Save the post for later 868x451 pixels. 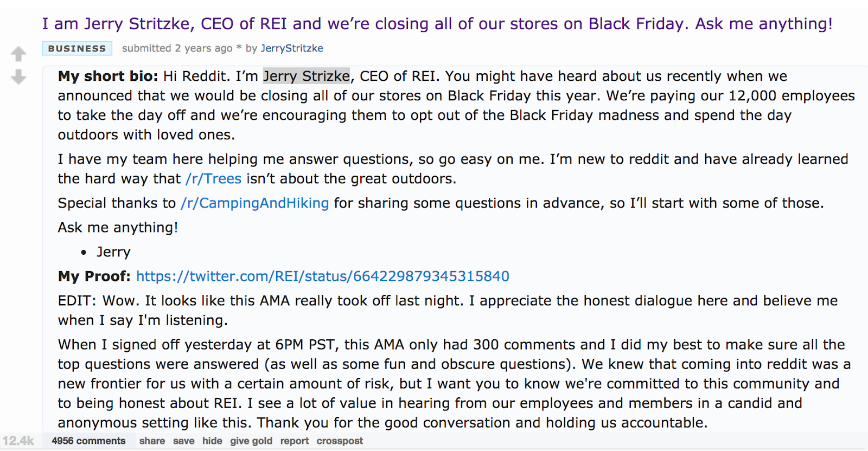(x=184, y=441)
